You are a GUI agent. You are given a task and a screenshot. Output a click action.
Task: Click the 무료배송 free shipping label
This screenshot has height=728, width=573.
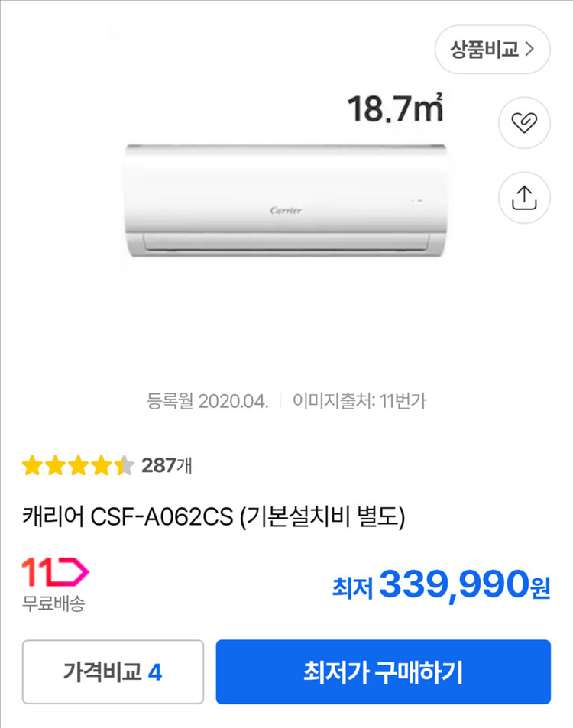coord(53,603)
